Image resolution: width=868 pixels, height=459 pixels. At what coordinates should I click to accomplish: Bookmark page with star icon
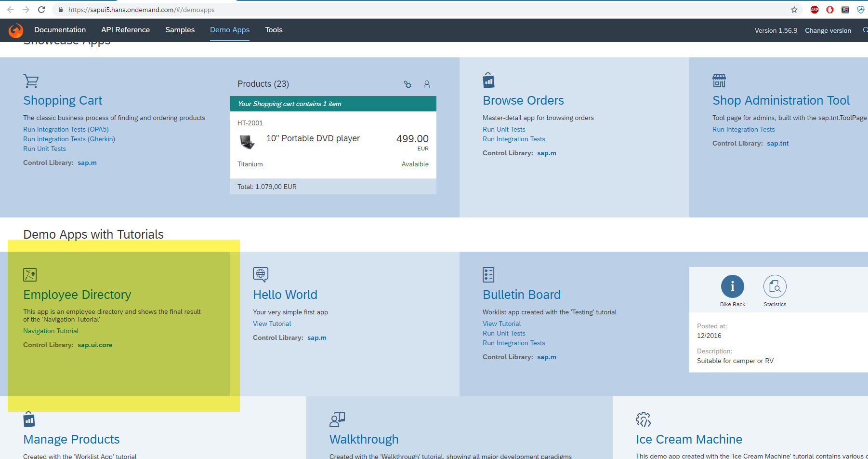point(794,10)
